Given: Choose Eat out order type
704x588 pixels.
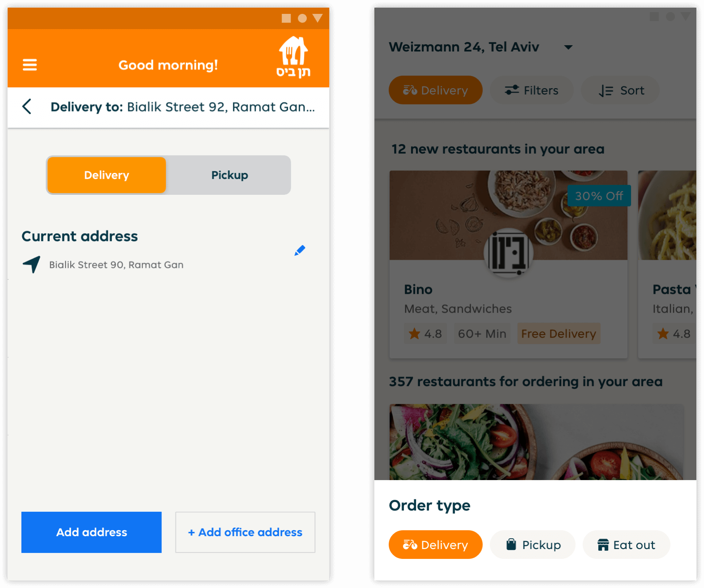Looking at the screenshot, I should click(x=626, y=545).
